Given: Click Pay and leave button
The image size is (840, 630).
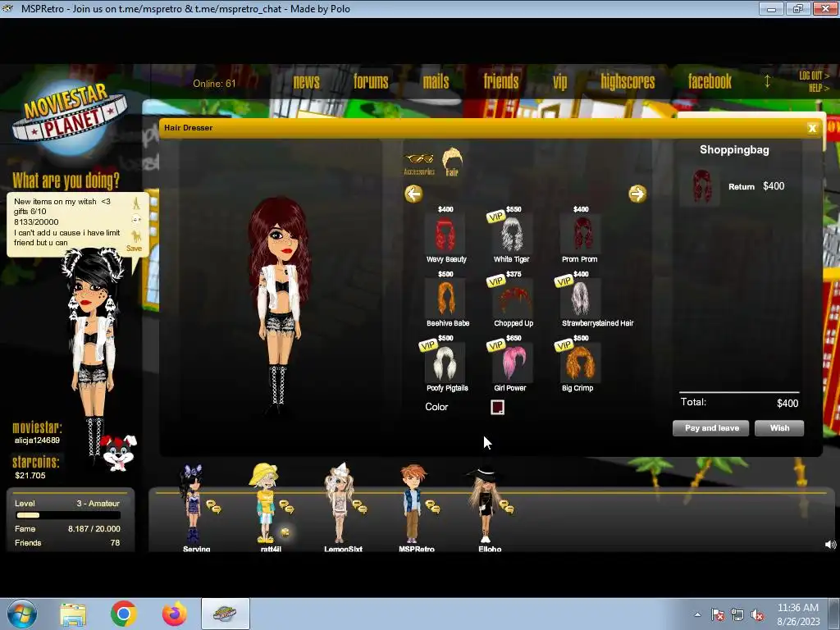Looking at the screenshot, I should pyautogui.click(x=711, y=428).
